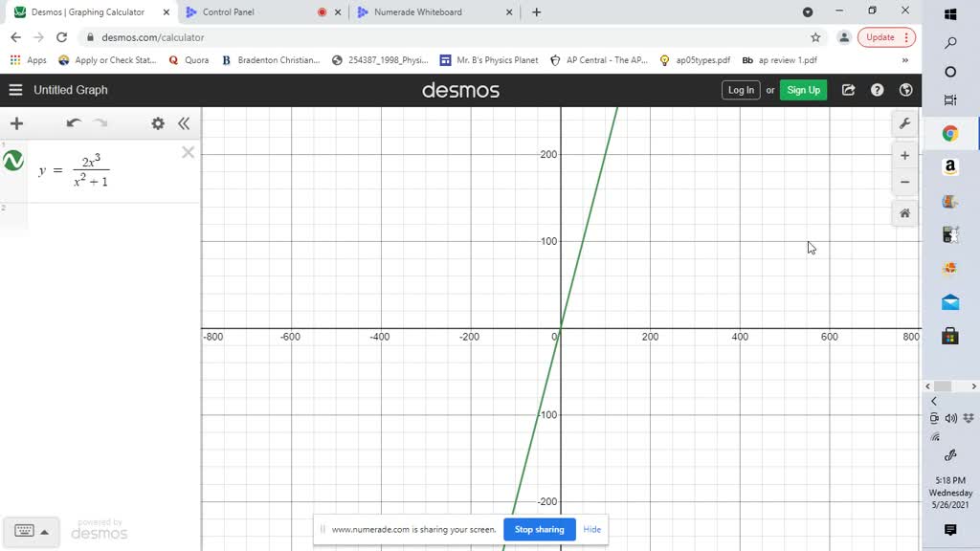980x551 pixels.
Task: Reset view with the home icon
Action: [904, 213]
